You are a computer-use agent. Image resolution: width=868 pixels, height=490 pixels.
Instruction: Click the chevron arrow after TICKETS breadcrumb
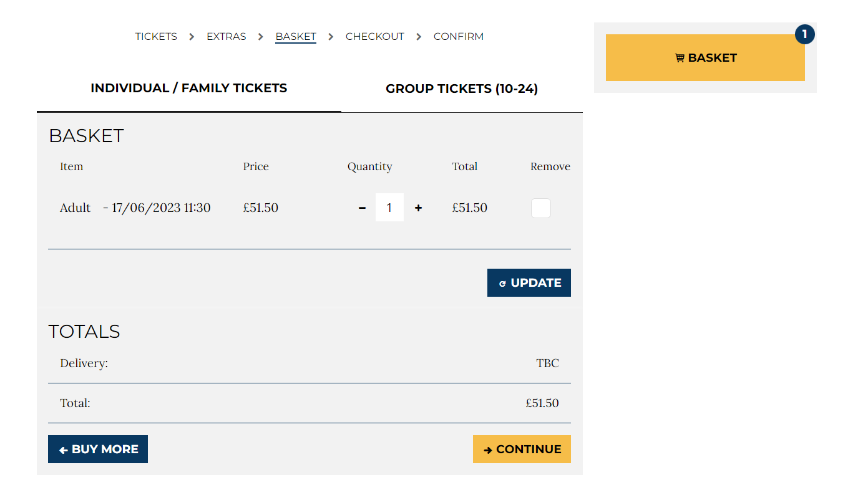192,37
